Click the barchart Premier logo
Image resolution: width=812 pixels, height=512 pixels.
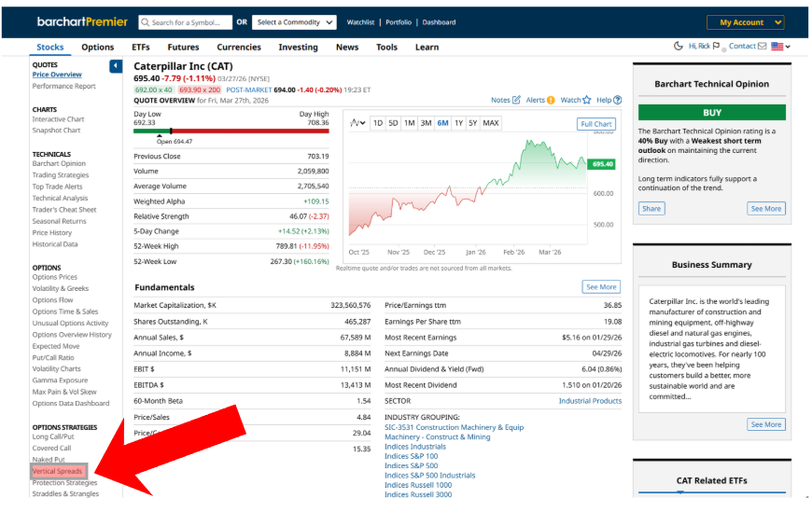tap(82, 21)
